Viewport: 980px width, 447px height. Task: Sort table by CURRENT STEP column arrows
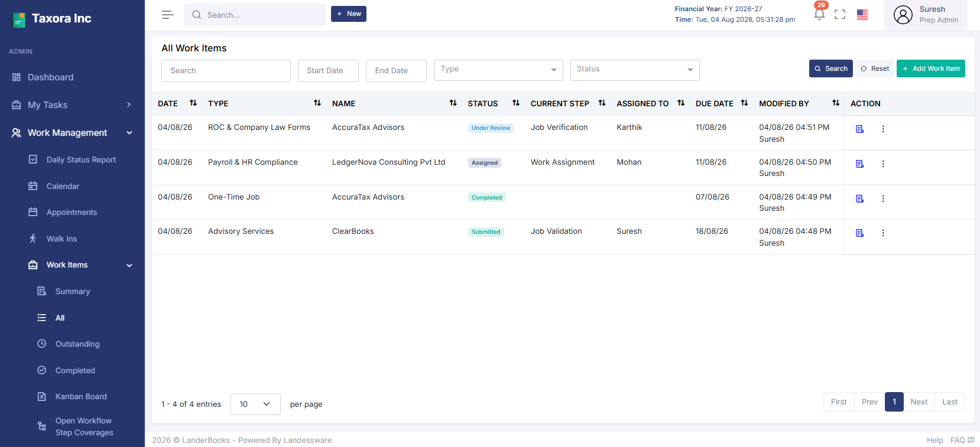coord(602,103)
